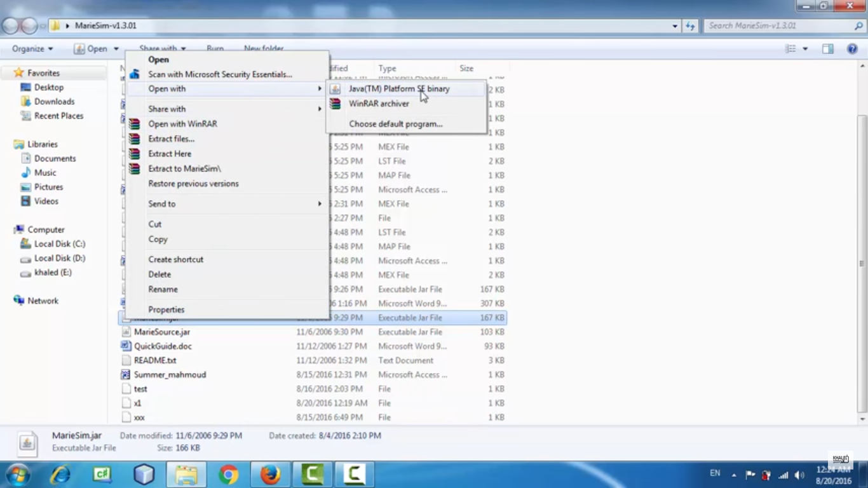The height and width of the screenshot is (488, 868).
Task: Open the help icon
Action: (852, 49)
